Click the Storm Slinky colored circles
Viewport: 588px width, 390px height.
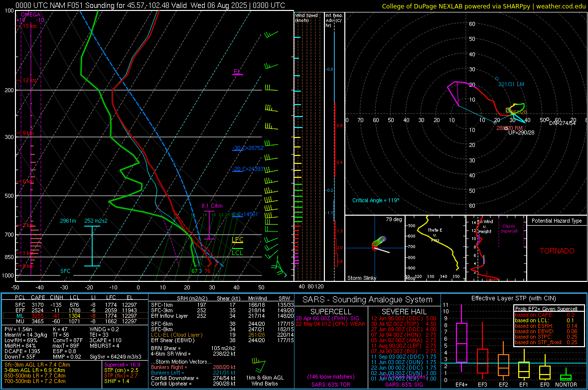379,242
